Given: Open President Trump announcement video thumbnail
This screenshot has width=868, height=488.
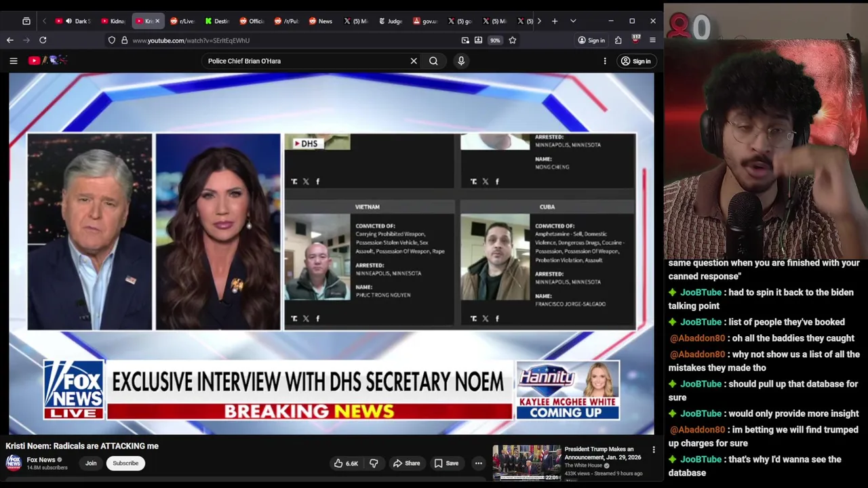Looking at the screenshot, I should 527,462.
